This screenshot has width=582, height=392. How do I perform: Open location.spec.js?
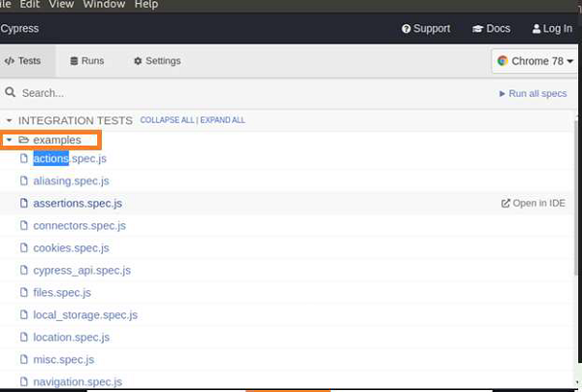71,337
